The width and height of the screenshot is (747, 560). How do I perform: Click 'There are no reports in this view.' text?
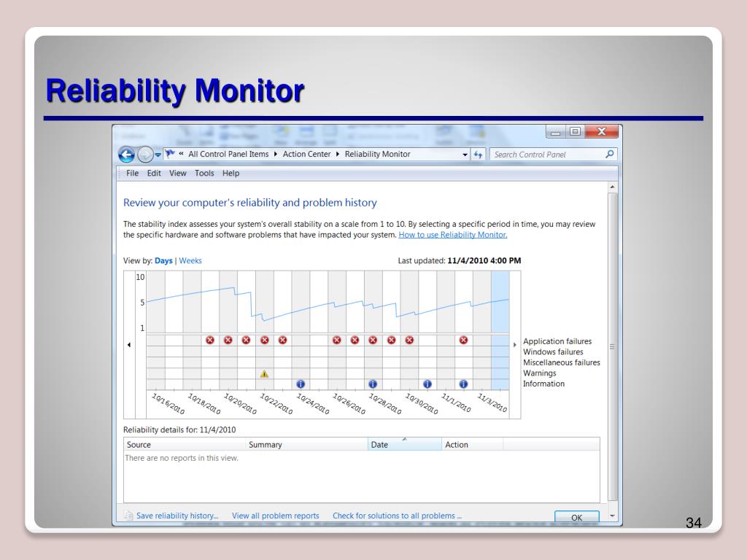[182, 458]
